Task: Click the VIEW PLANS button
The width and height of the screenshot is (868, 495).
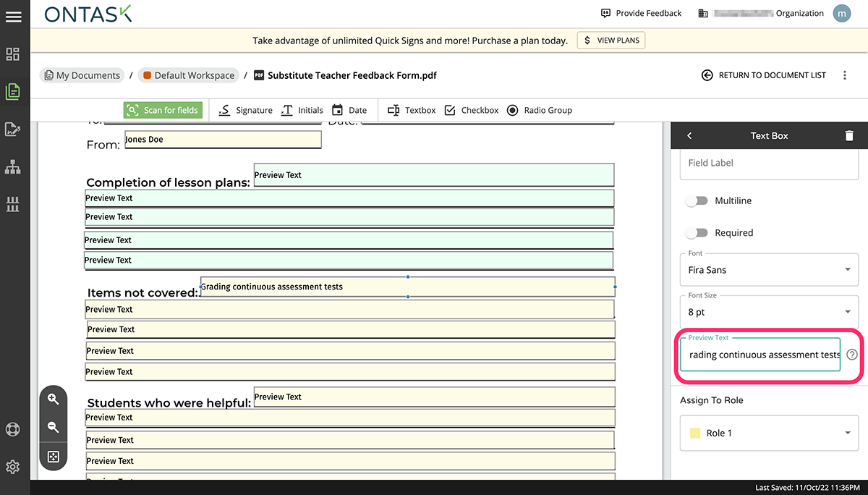Action: [610, 40]
